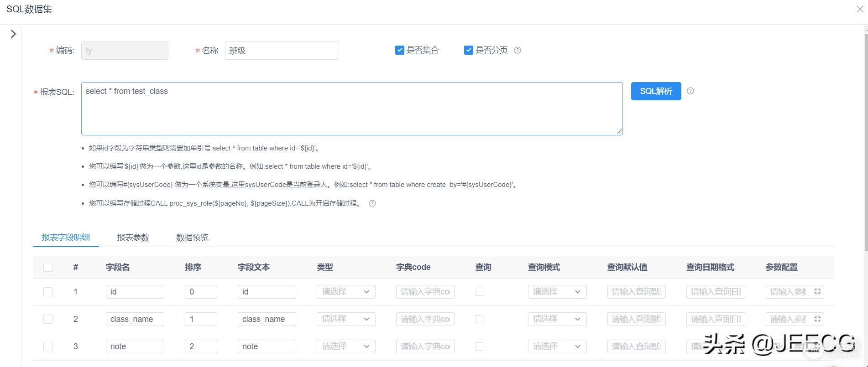This screenshot has height=367, width=868.
Task: Switch to 数据预览 tab
Action: 192,238
